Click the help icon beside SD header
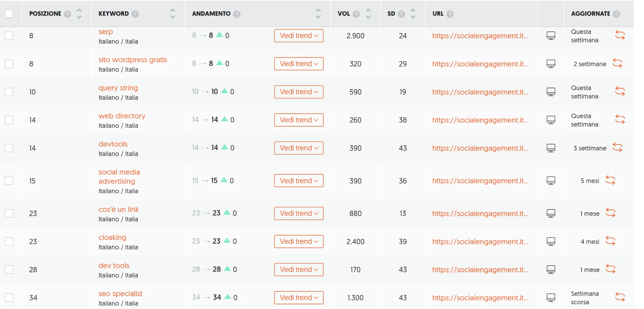The image size is (644, 309). (401, 14)
